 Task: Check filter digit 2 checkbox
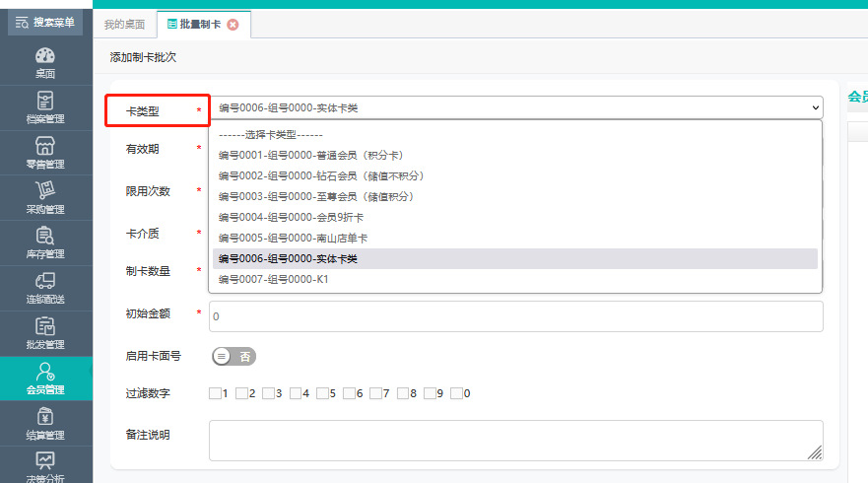pos(241,393)
